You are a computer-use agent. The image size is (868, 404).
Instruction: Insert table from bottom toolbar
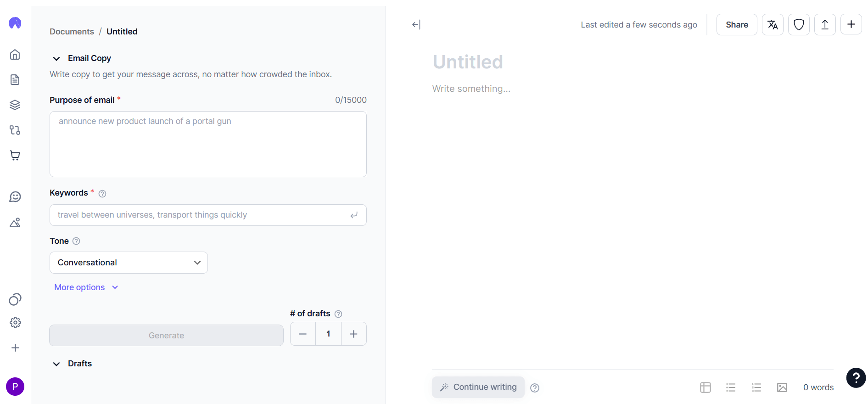[706, 387]
